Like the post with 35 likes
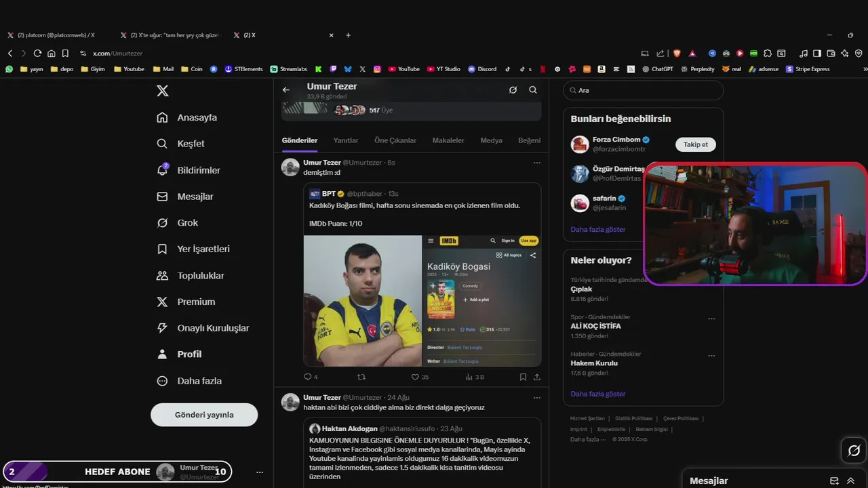868x488 pixels. [x=420, y=377]
